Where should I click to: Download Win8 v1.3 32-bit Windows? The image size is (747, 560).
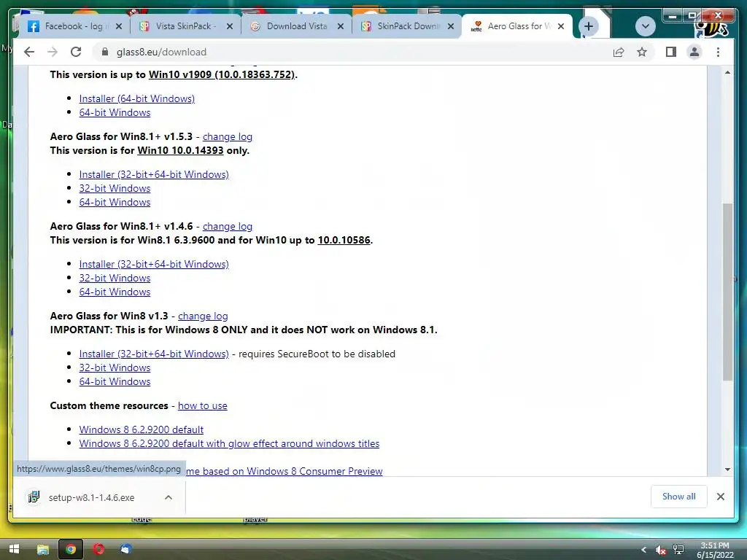coord(115,367)
